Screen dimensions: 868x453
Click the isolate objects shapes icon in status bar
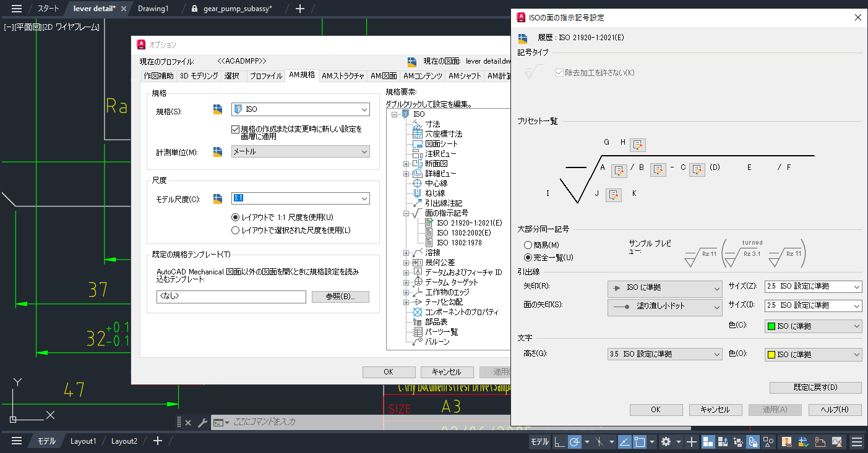(768, 442)
